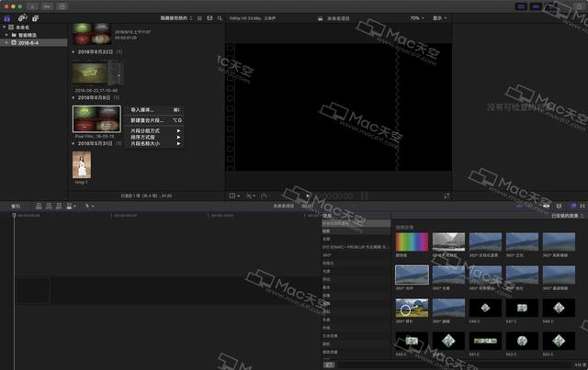
Task: Select the 552 C round effect thumbnail
Action: pyautogui.click(x=522, y=341)
